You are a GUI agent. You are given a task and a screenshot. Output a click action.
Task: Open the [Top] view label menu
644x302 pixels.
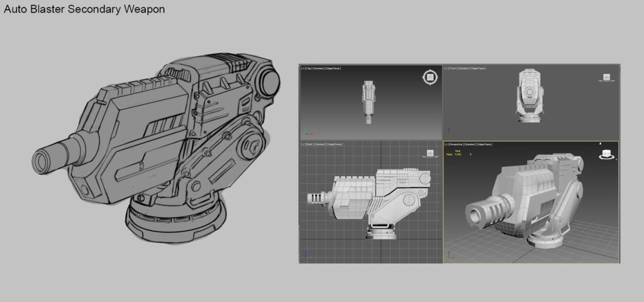(x=309, y=68)
